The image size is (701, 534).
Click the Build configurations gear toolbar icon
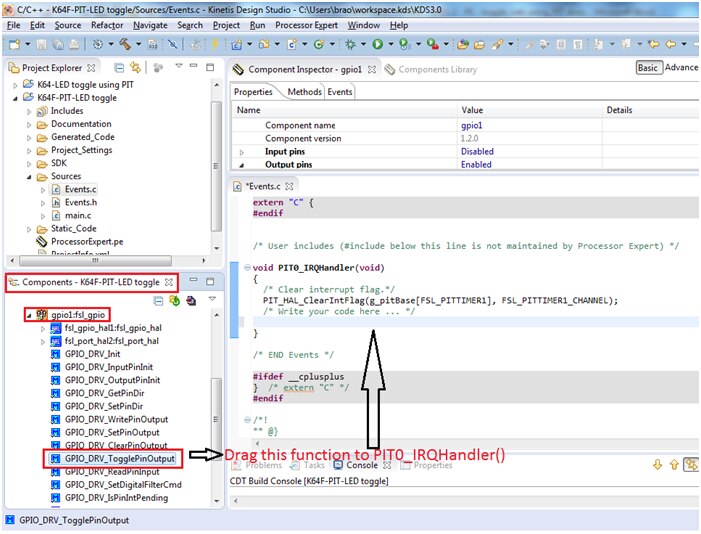click(97, 44)
